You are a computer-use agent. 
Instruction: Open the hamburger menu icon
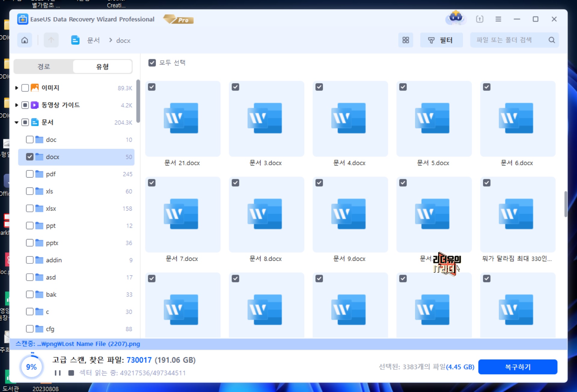(498, 19)
